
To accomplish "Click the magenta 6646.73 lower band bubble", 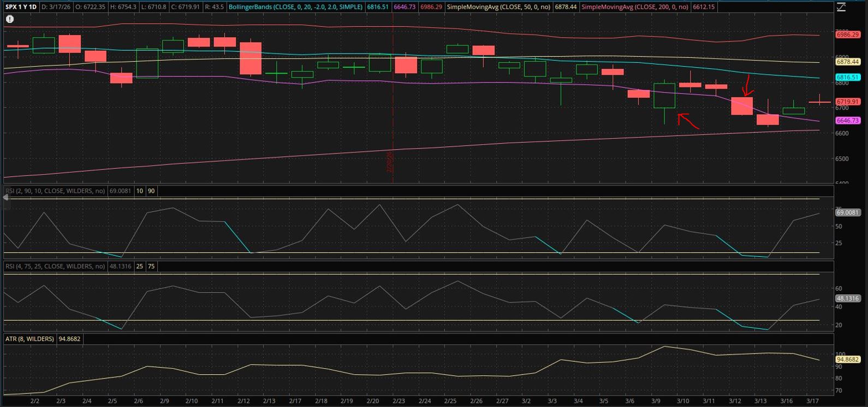I will (848, 120).
